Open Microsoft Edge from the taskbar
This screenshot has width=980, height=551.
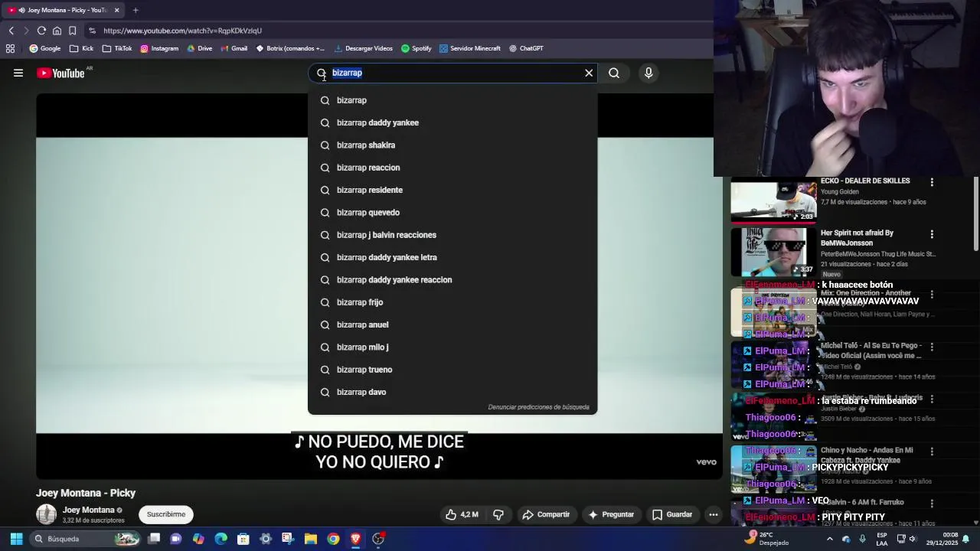[x=221, y=539]
